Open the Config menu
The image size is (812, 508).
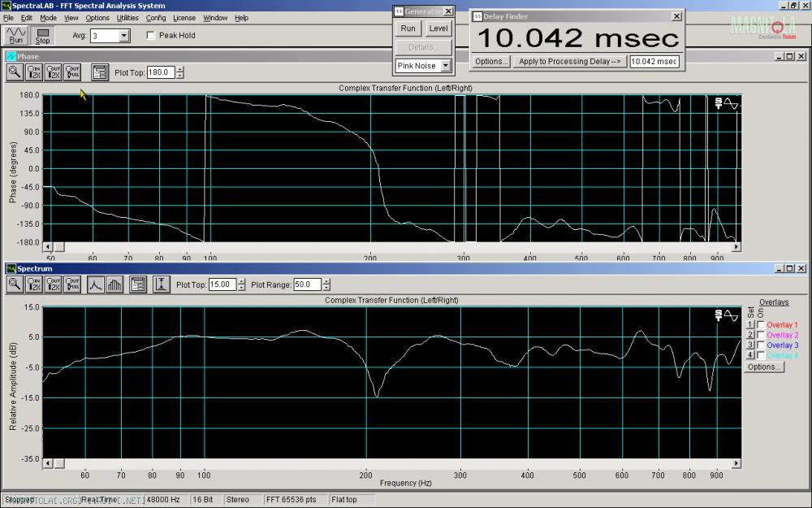[x=156, y=18]
